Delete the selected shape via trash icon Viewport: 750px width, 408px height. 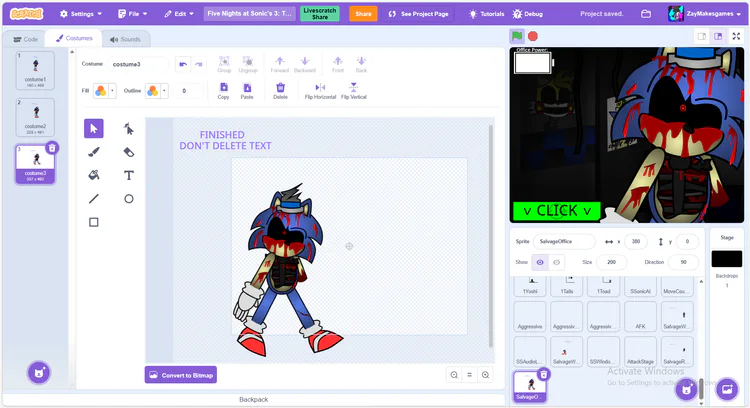pos(280,91)
